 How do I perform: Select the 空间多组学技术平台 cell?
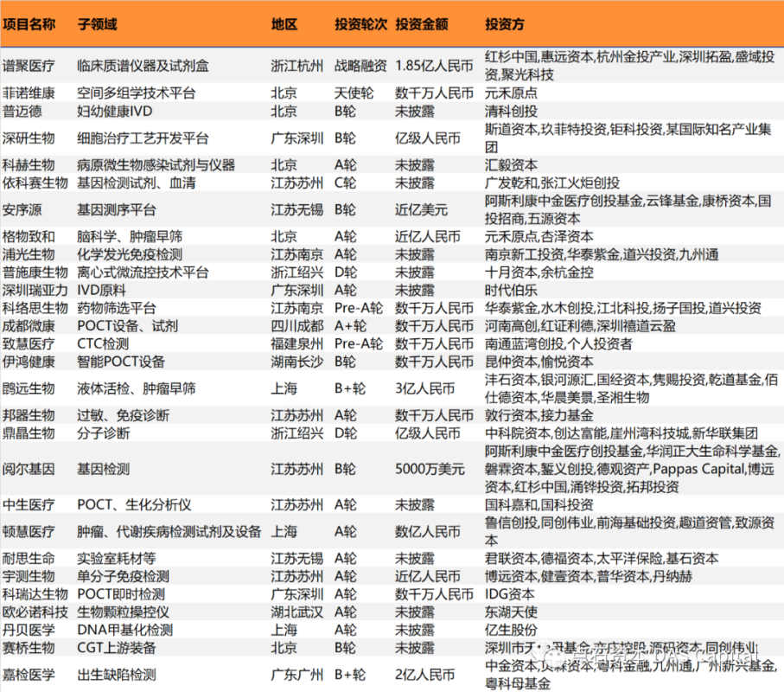pyautogui.click(x=136, y=93)
